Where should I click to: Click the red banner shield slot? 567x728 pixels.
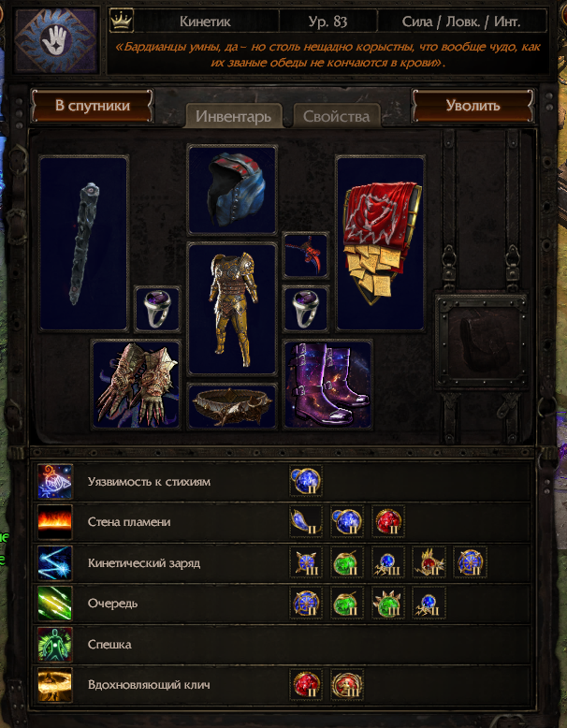(380, 243)
